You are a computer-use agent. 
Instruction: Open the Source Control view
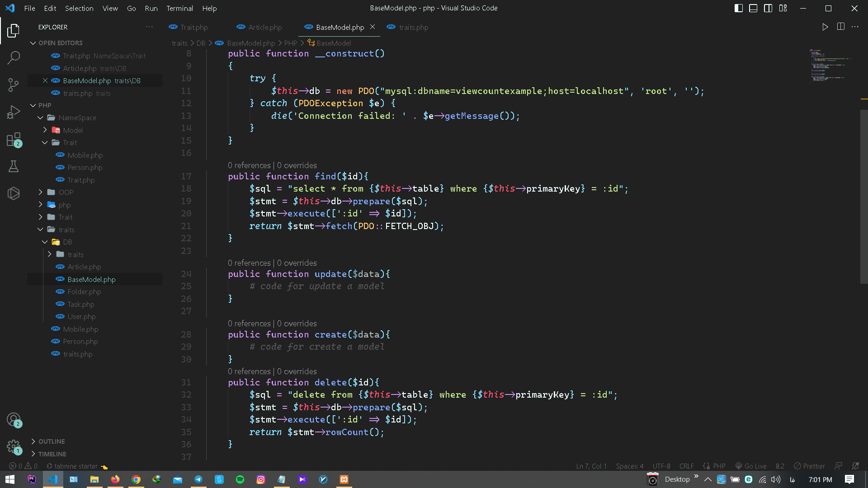[x=14, y=84]
